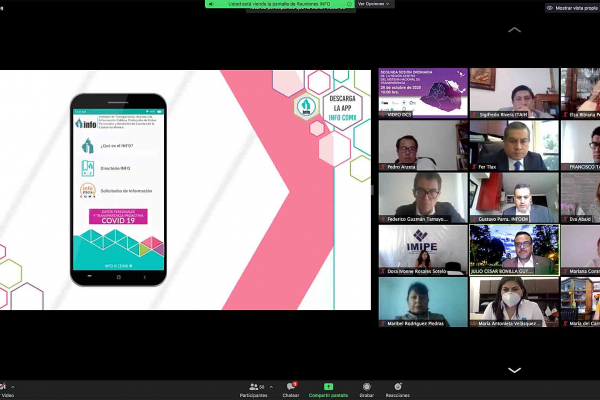Click the ¿Qué es el INFO? angel icon

click(x=88, y=146)
